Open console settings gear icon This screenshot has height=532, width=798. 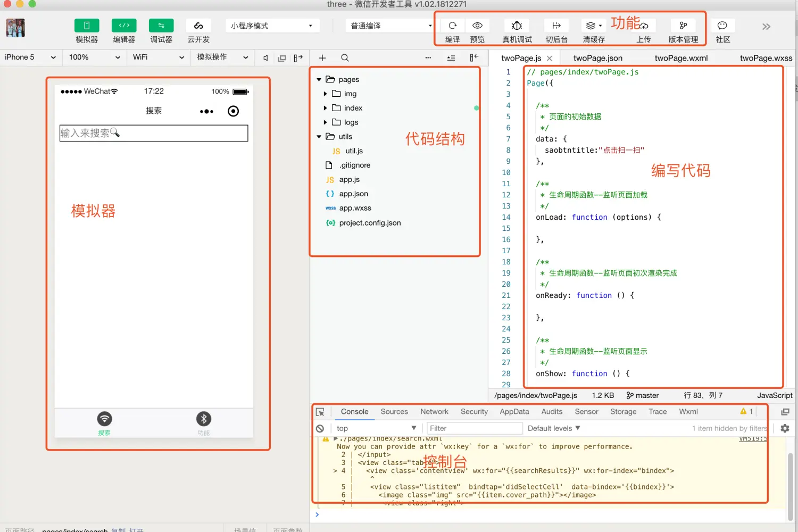(x=785, y=428)
